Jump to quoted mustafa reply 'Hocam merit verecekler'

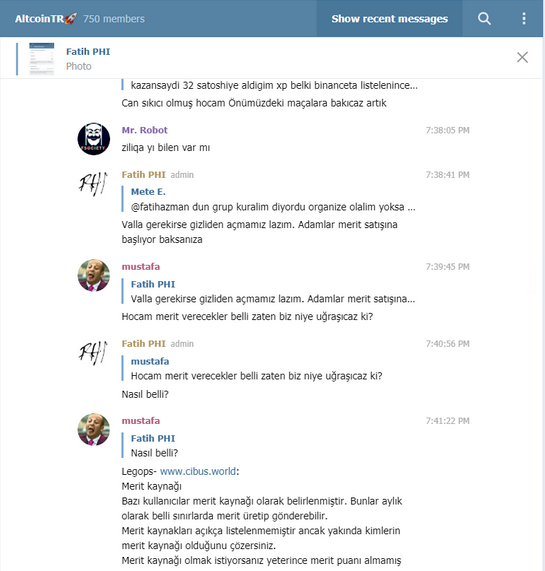coord(252,369)
